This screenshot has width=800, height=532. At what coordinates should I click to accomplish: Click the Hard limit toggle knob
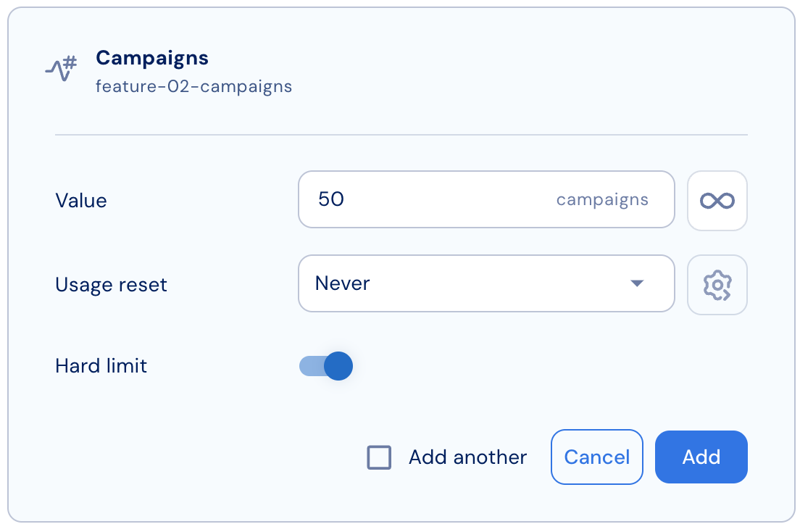(x=338, y=365)
